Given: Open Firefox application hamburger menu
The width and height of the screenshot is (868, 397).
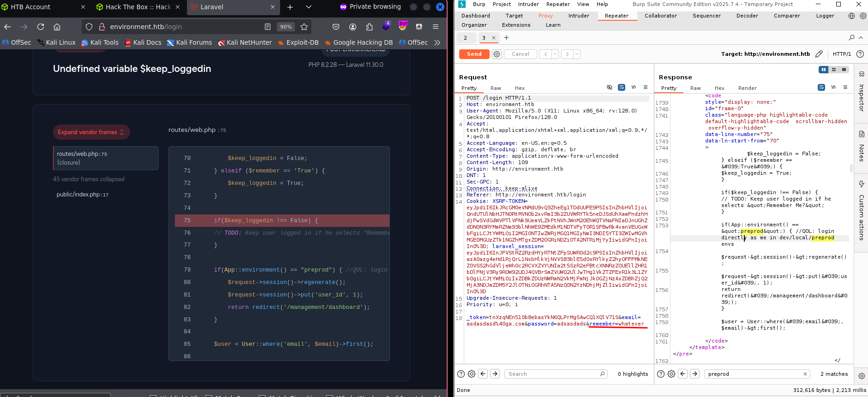Looking at the screenshot, I should click(x=436, y=27).
